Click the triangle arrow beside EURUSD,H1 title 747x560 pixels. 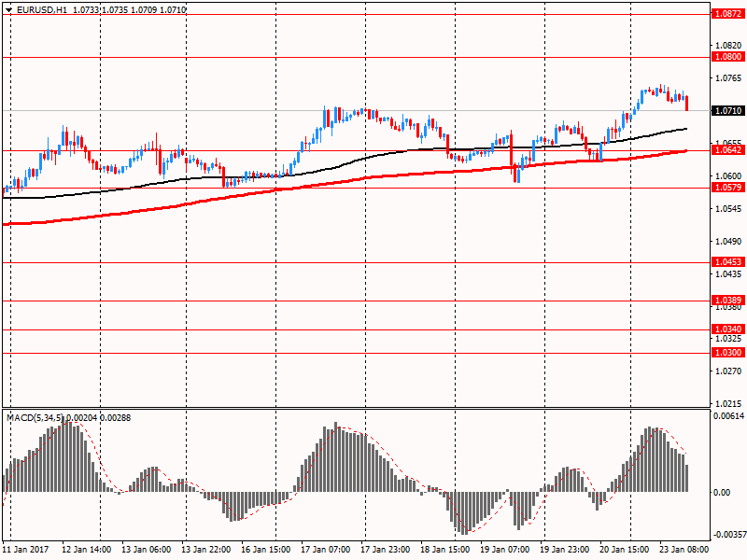click(8, 9)
